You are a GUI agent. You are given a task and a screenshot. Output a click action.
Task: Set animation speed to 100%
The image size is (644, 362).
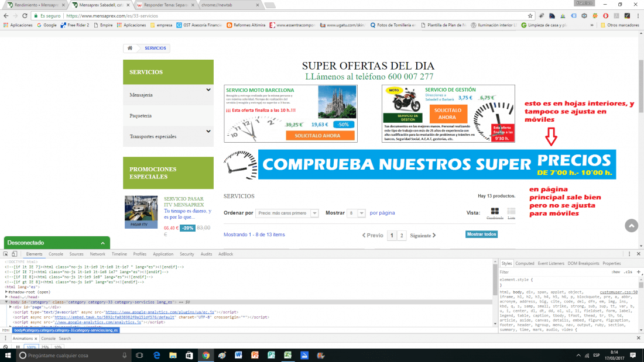[31, 347]
